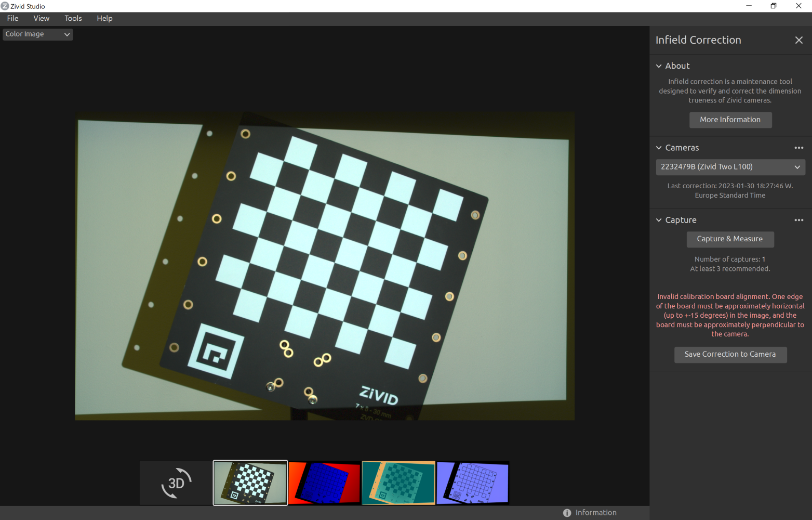Collapse the About section
This screenshot has width=812, height=520.
click(x=659, y=66)
